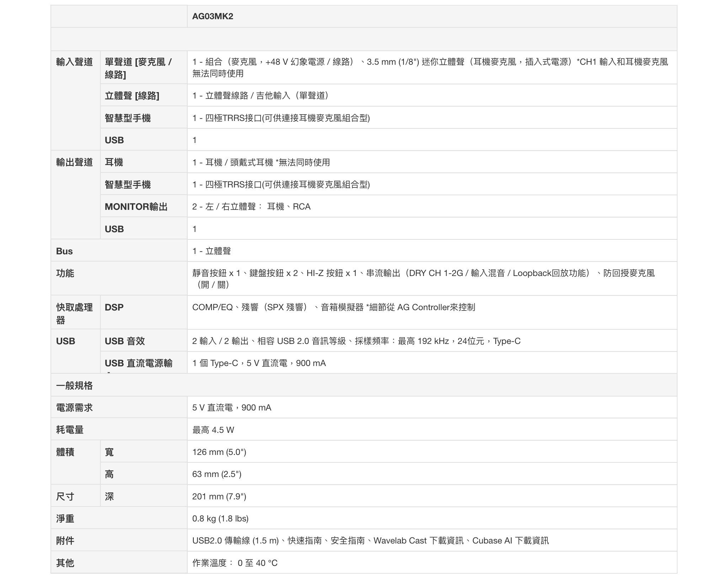Image resolution: width=728 pixels, height=578 pixels.
Task: Click the 立體聲 [線路] label cell
Action: coord(132,96)
